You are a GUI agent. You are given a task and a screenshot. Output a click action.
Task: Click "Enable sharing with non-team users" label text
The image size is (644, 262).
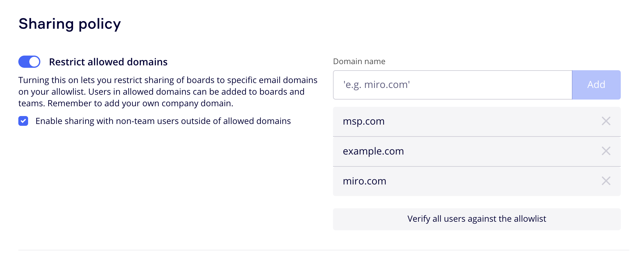tap(163, 121)
